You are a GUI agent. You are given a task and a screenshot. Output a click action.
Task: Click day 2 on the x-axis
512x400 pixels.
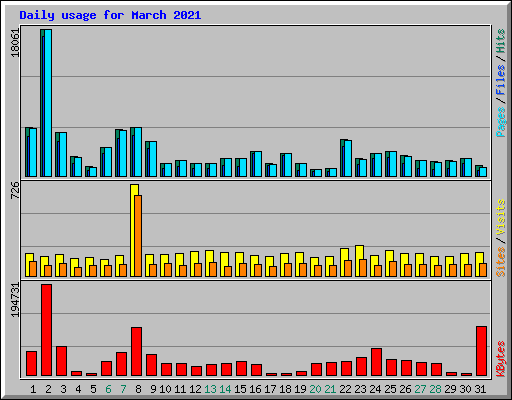48,389
